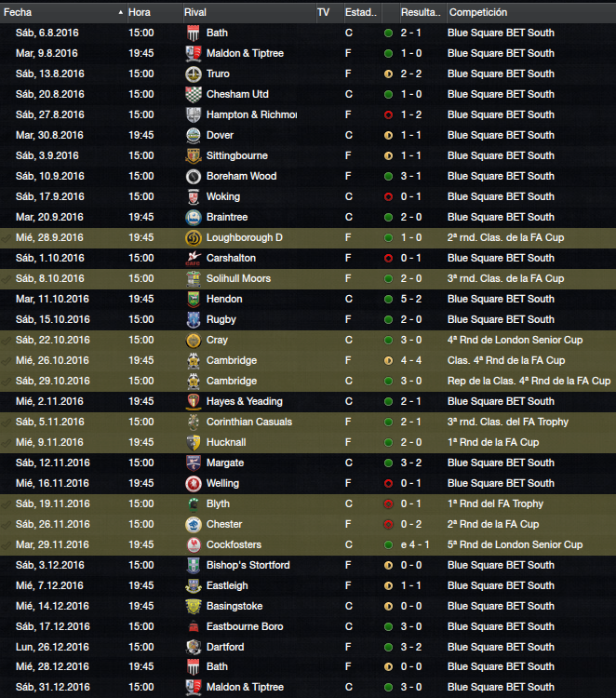The image size is (616, 698).
Task: Toggle checkmark on Solihull Moors fixture row
Action: pyautogui.click(x=7, y=279)
